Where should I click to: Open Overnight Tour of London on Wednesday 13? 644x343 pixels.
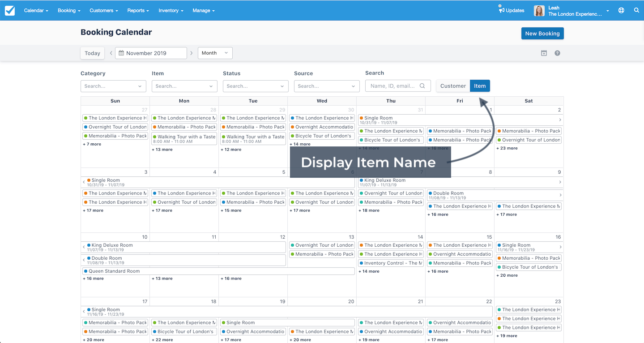coord(322,245)
